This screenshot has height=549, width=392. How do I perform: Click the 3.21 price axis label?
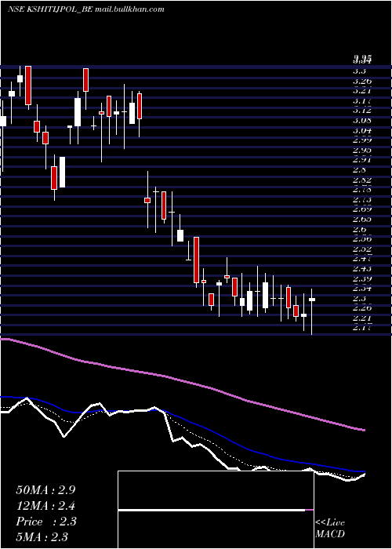(x=362, y=91)
